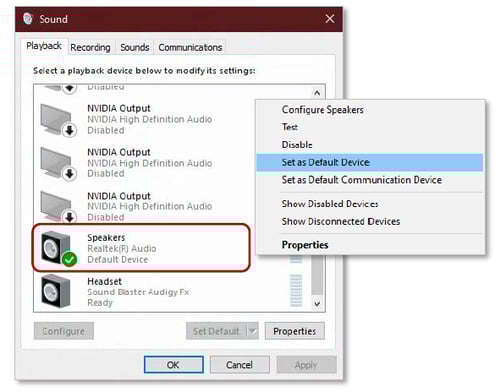Open the Sounds tab
Screen dimensions: 500x392
coord(135,47)
